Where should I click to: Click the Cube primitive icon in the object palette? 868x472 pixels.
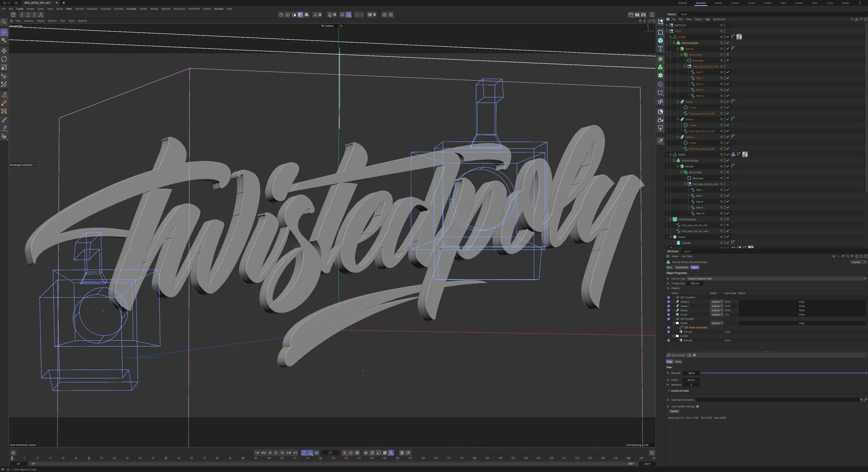660,40
